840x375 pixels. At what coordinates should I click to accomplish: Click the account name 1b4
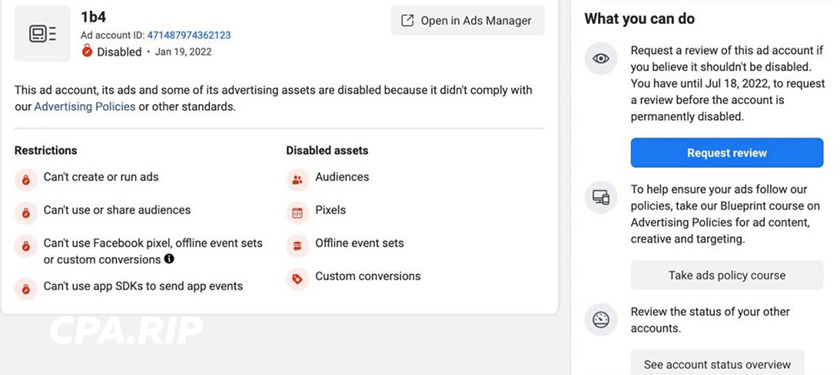click(94, 17)
